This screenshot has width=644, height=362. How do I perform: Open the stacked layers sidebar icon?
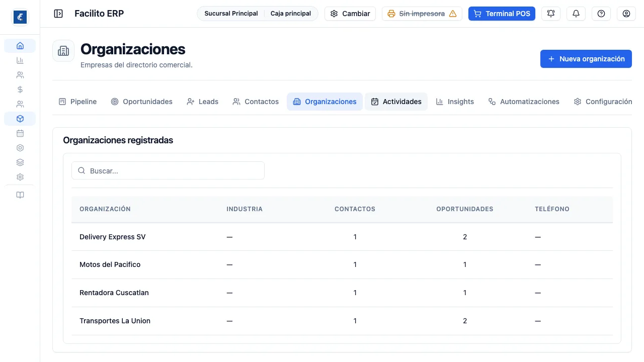(x=20, y=162)
